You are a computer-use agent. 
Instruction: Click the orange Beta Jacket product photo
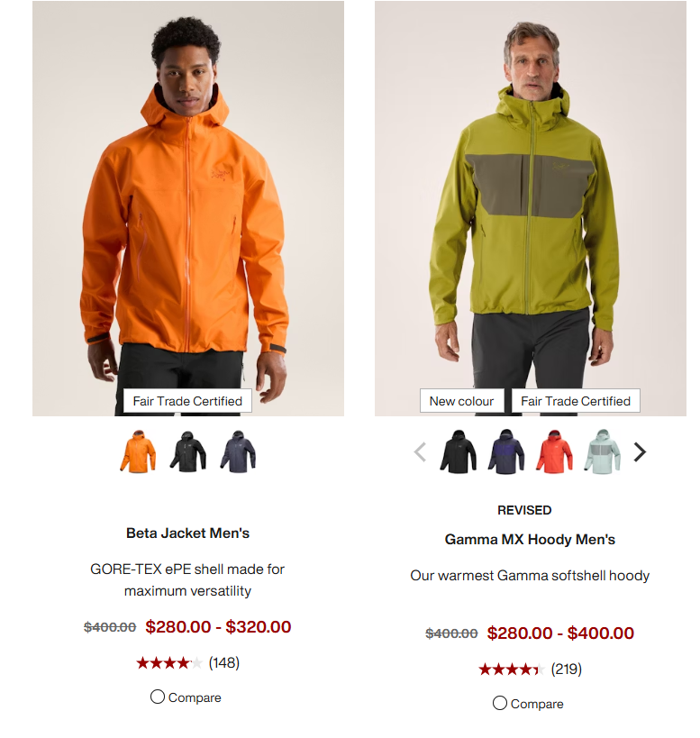pos(188,208)
